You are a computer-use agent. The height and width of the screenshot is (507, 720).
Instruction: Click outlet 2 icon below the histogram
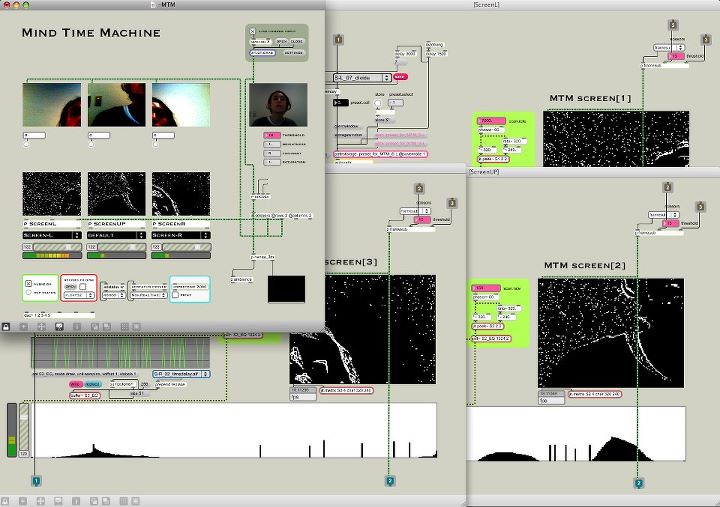pyautogui.click(x=390, y=481)
